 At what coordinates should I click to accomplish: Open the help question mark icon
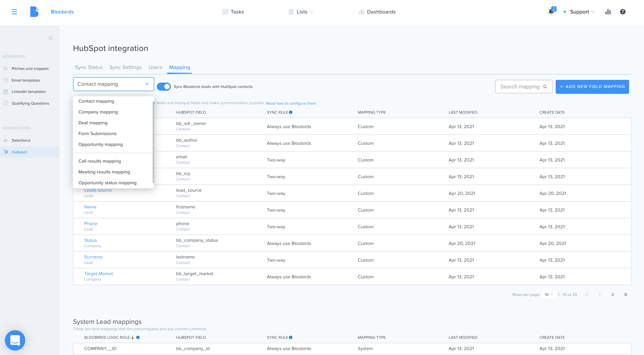pyautogui.click(x=623, y=12)
